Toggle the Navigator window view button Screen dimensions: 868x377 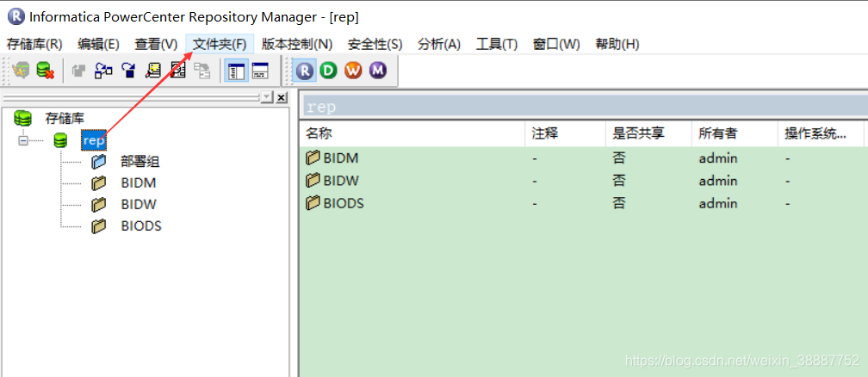click(236, 71)
